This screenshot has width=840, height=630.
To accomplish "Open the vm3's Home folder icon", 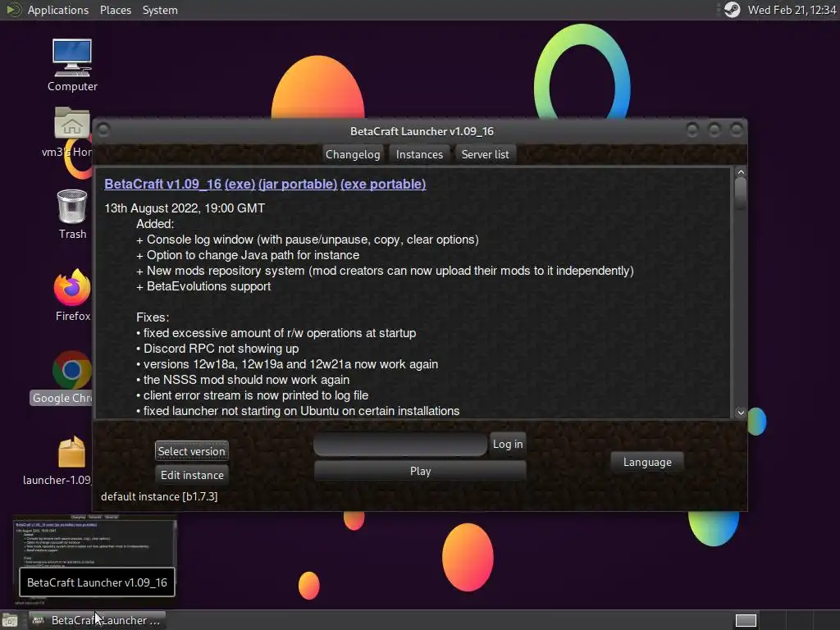I will tap(71, 132).
